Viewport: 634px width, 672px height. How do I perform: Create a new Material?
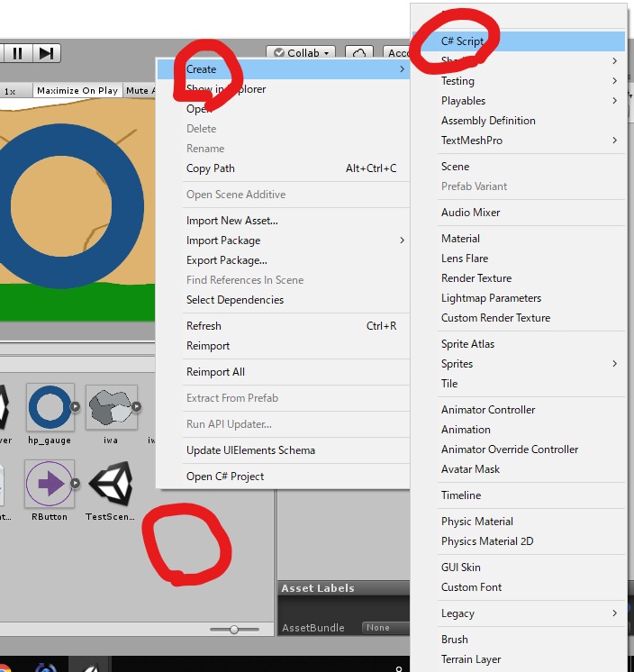pyautogui.click(x=519, y=239)
